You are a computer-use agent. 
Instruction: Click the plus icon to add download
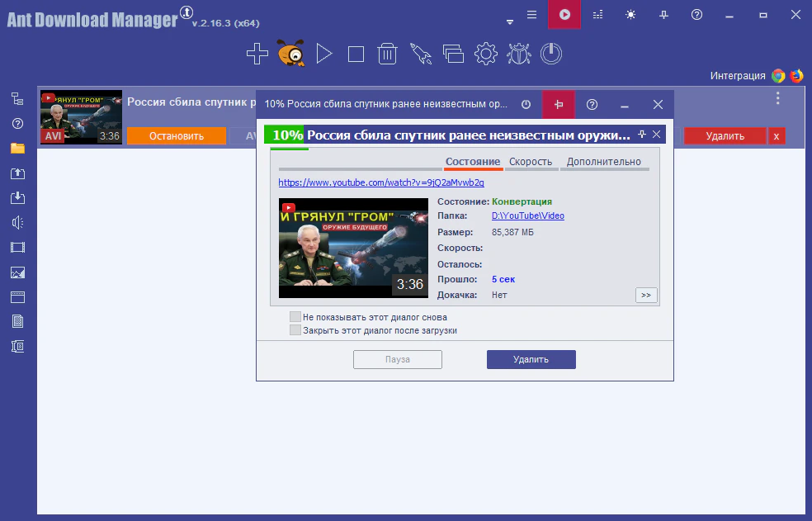(257, 54)
